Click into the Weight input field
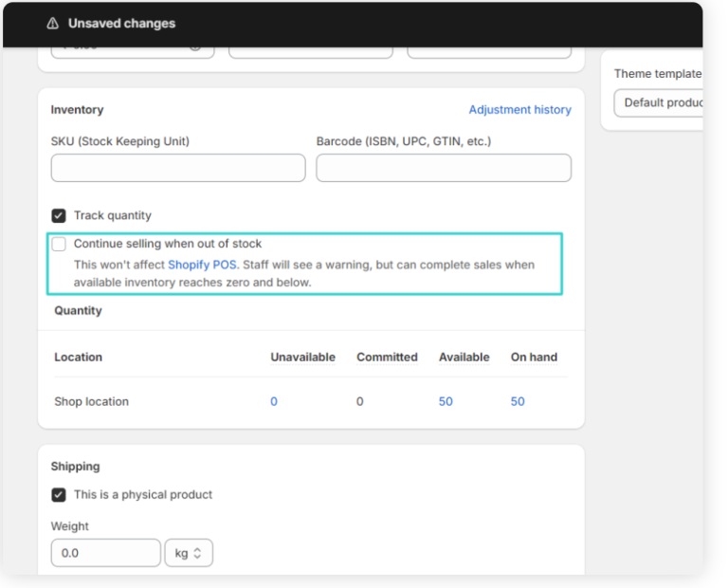 click(105, 553)
